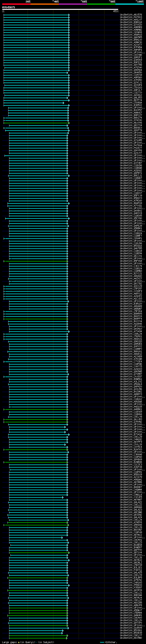Screen dimensions: 146x644
Task: Select hit label UniRef100_Q5CYQ0
Action: coord(131,218)
